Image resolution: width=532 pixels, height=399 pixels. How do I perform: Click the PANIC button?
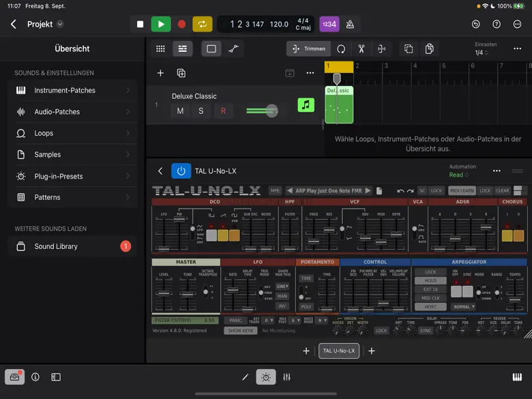click(235, 321)
